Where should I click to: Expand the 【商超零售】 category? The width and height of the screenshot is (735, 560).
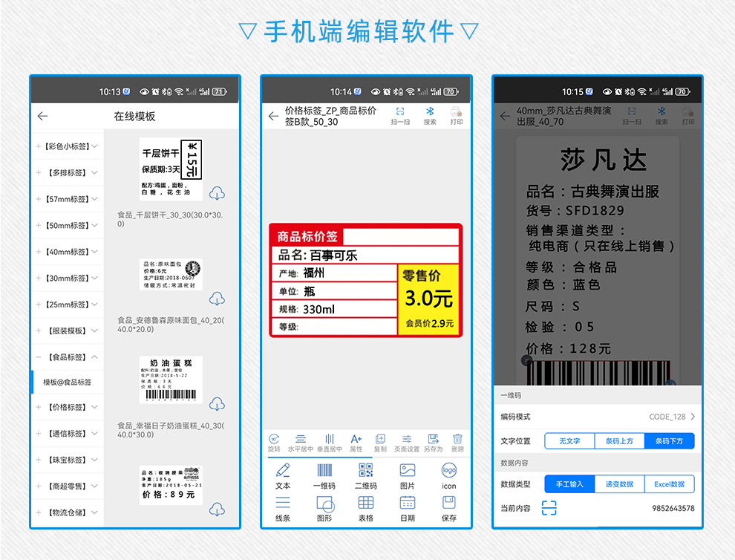68,486
